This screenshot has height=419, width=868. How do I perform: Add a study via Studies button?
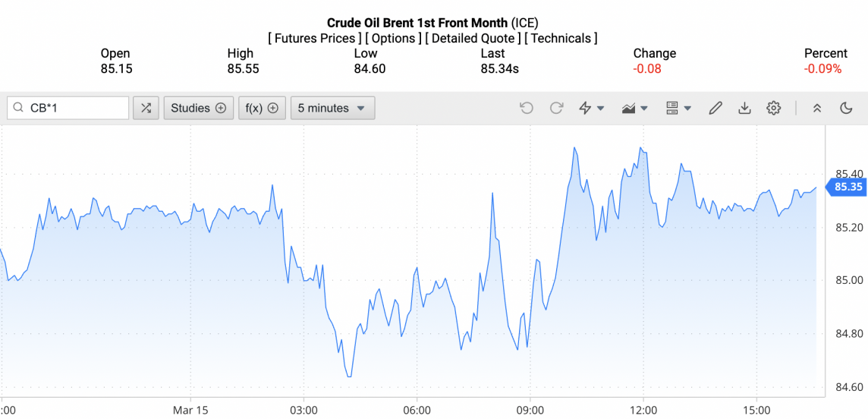[x=198, y=108]
